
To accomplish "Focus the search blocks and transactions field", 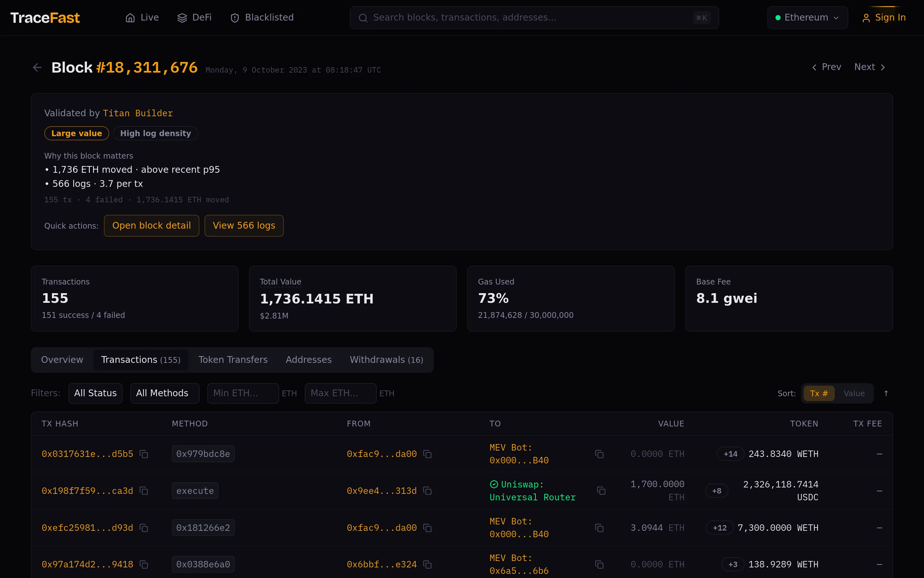I will [x=534, y=18].
